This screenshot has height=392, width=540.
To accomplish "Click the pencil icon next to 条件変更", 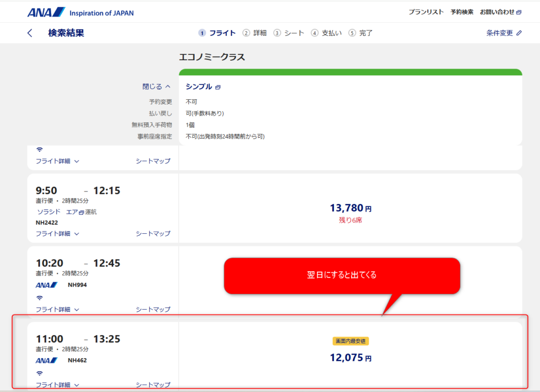I will click(x=519, y=33).
